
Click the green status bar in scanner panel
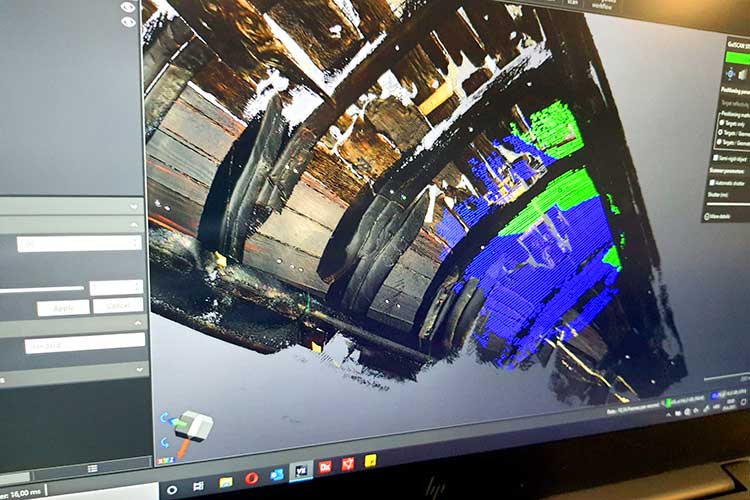tap(738, 57)
